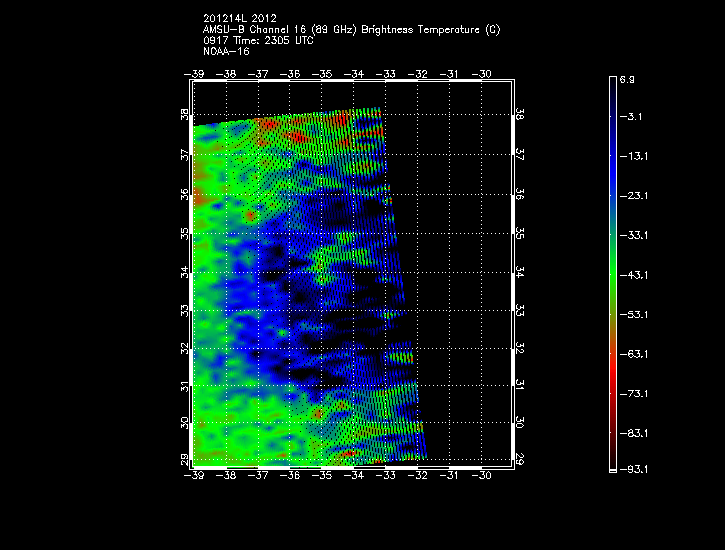Click latitude label 29 on the right axis
The height and width of the screenshot is (550, 725).
518,458
